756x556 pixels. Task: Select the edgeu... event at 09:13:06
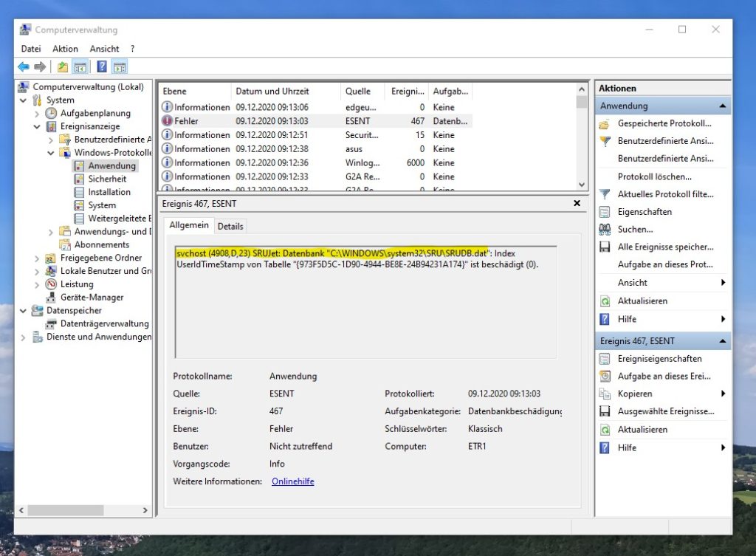coord(316,107)
